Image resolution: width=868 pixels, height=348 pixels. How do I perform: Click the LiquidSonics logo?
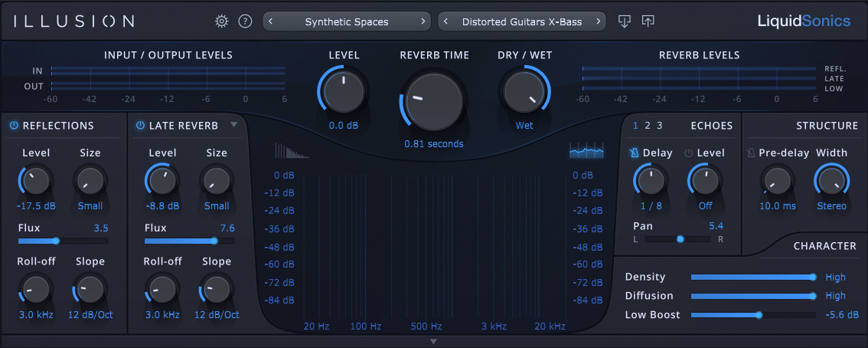coord(804,21)
